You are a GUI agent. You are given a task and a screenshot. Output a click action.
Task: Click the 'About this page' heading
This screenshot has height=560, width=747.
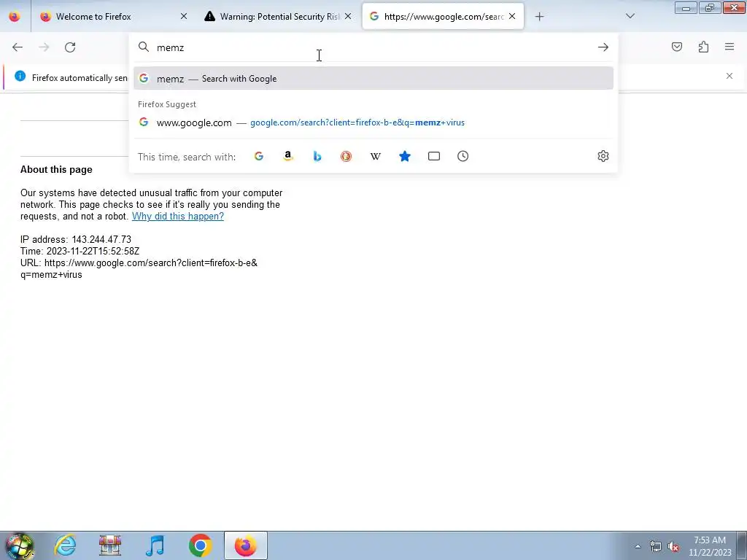click(x=56, y=169)
